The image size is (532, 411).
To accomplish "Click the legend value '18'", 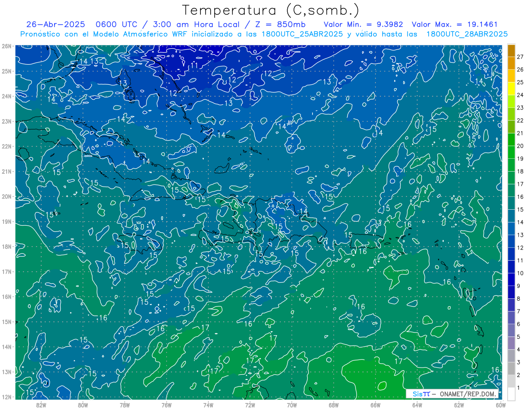I will tap(520, 172).
